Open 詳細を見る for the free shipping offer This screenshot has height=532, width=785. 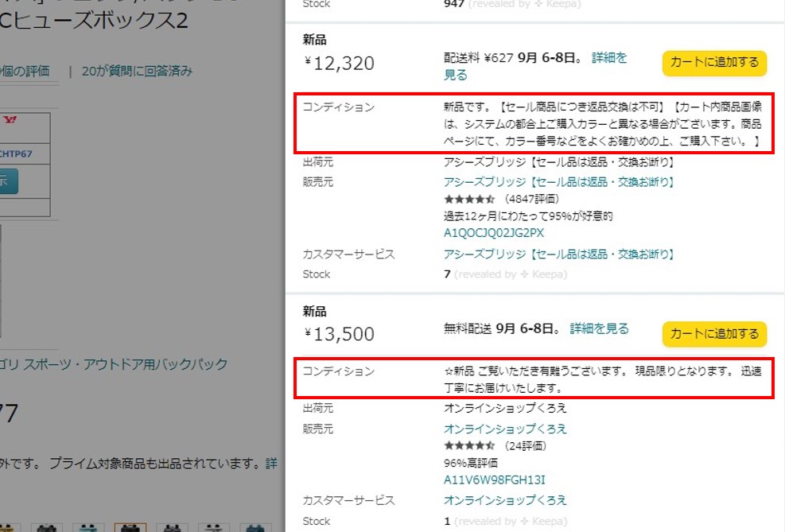click(599, 328)
